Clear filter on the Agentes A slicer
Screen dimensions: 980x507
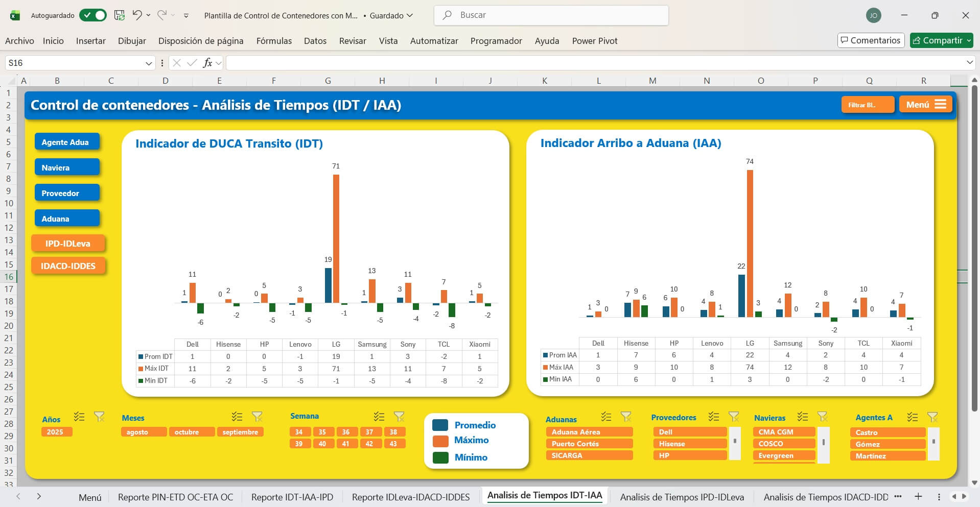[932, 417]
